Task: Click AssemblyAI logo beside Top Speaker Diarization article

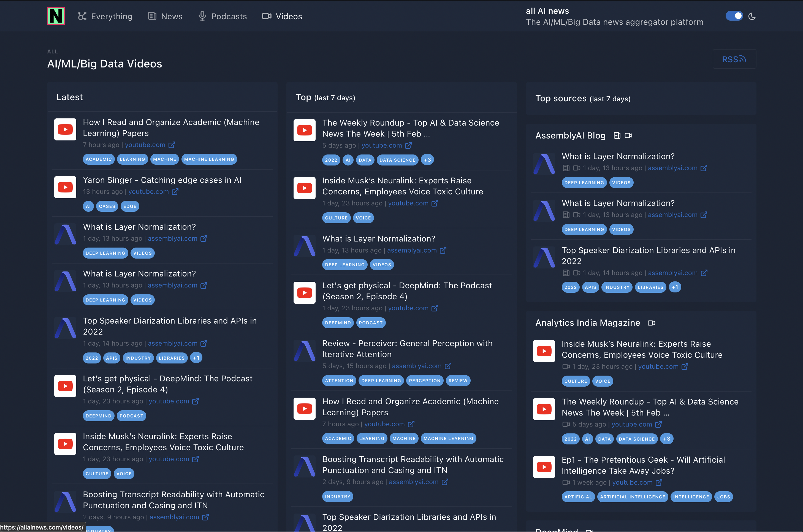Action: pyautogui.click(x=65, y=328)
